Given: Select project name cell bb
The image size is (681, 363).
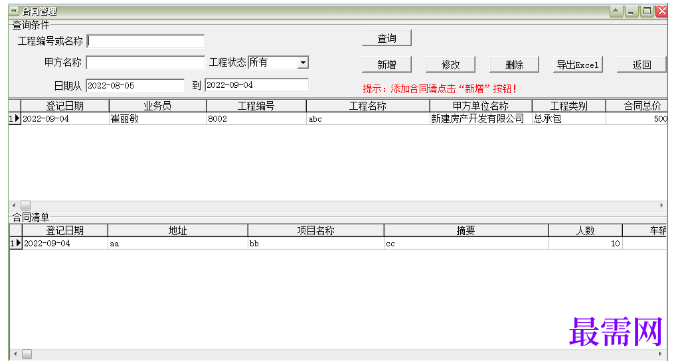Looking at the screenshot, I should coord(316,243).
